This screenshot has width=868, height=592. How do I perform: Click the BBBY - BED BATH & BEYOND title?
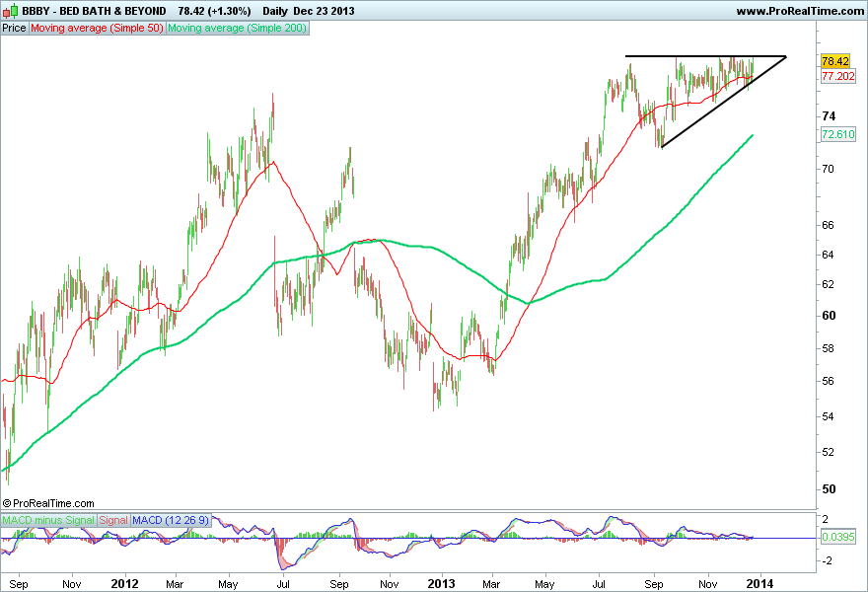click(94, 11)
